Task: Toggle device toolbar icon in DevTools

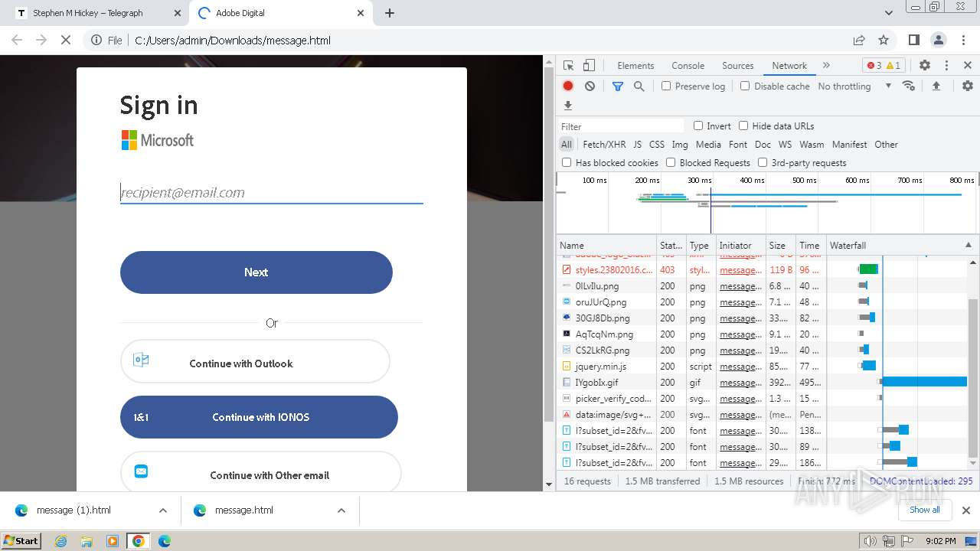Action: pos(589,66)
